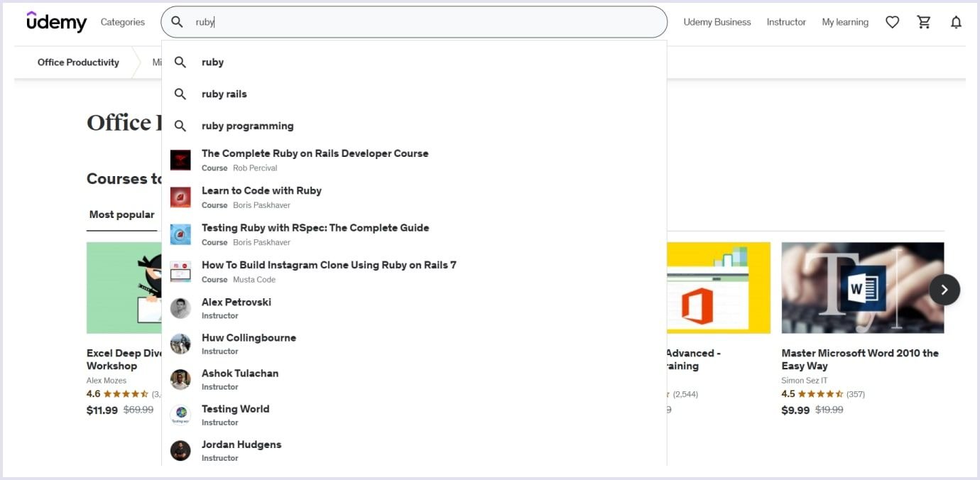
Task: Click Excel Deep Dive course thumbnail
Action: pos(124,288)
